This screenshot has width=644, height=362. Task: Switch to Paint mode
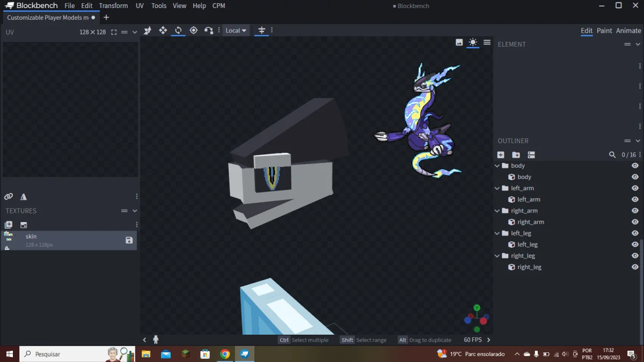604,31
